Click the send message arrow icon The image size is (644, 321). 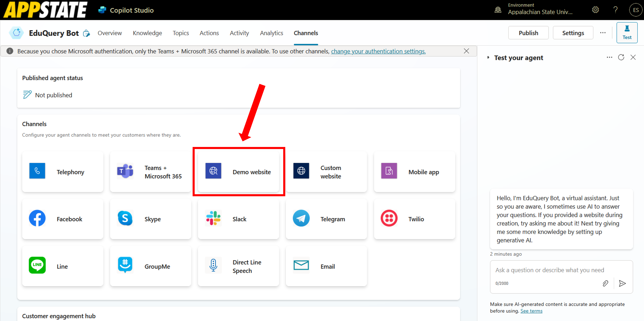pyautogui.click(x=622, y=283)
